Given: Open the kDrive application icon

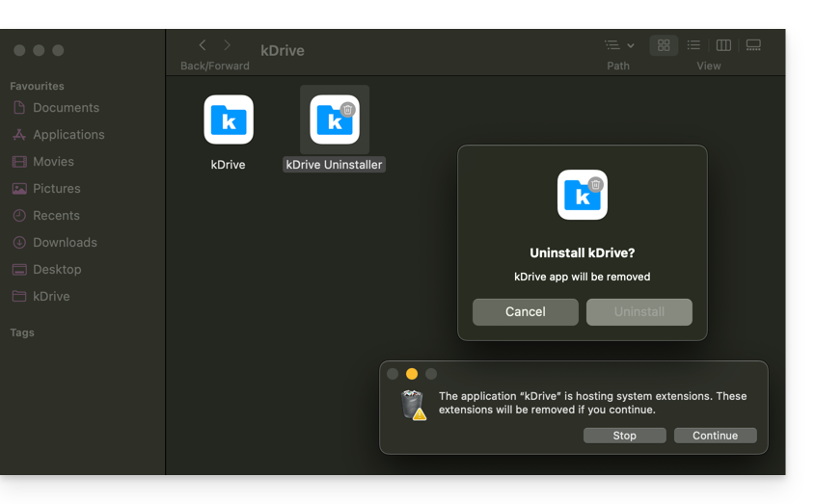Looking at the screenshot, I should [x=229, y=120].
